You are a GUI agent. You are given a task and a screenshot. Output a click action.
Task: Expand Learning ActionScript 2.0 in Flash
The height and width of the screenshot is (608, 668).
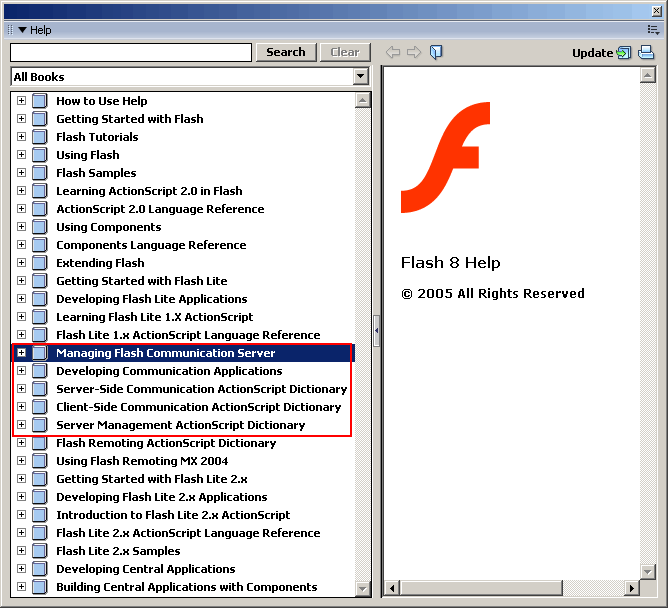click(x=21, y=190)
